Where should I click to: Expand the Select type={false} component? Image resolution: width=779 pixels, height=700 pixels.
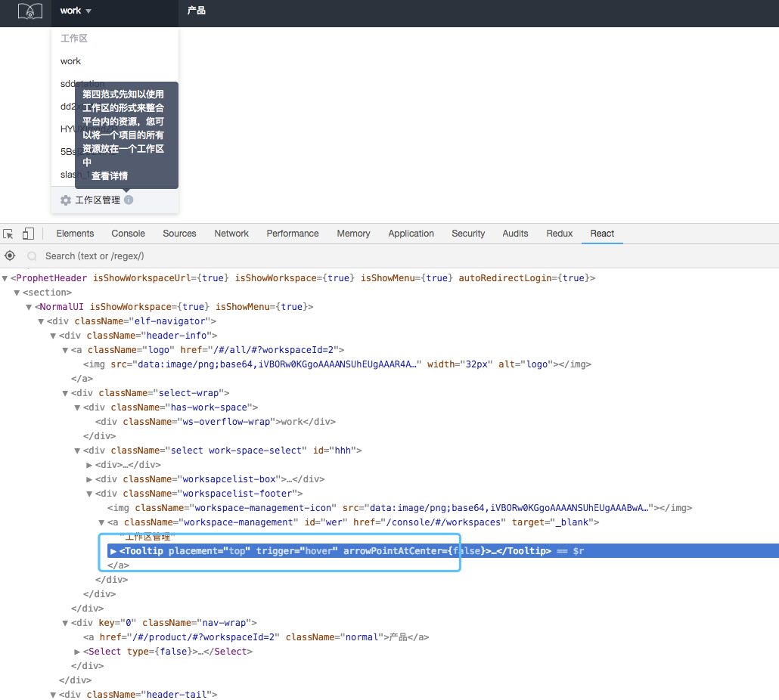click(77, 652)
